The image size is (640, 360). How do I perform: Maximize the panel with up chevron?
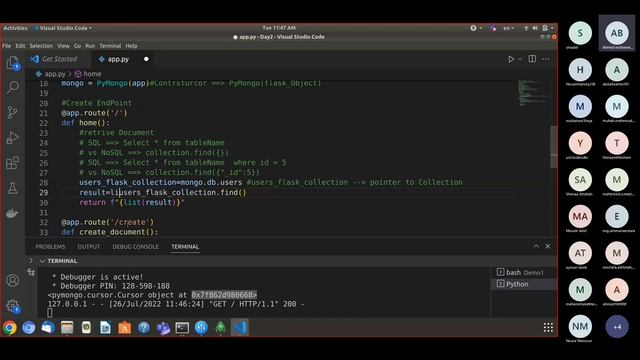coord(536,246)
